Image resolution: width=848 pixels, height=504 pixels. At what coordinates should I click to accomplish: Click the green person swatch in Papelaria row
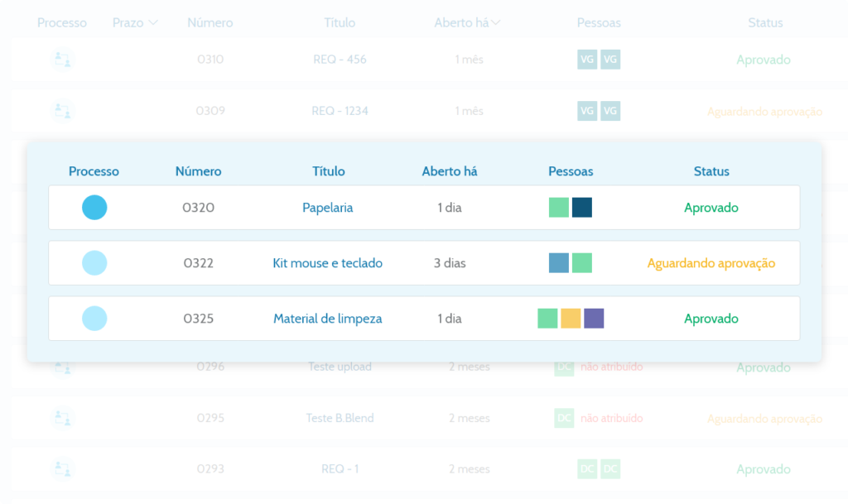(559, 208)
